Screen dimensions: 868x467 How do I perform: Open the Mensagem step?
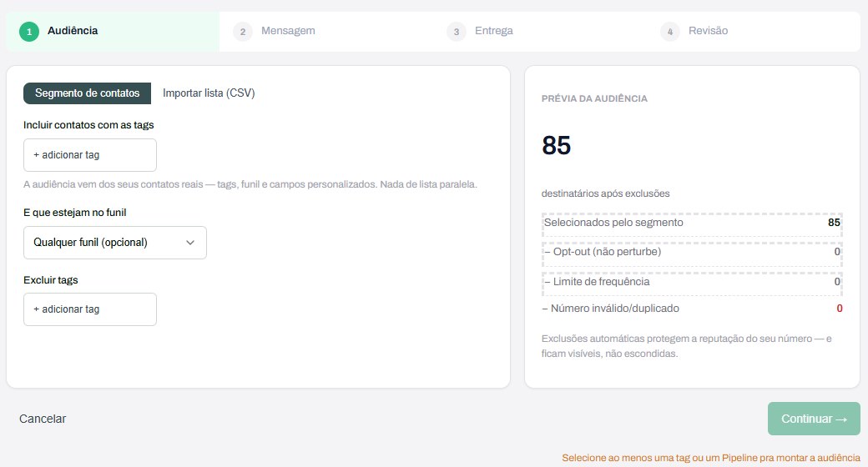[326, 32]
